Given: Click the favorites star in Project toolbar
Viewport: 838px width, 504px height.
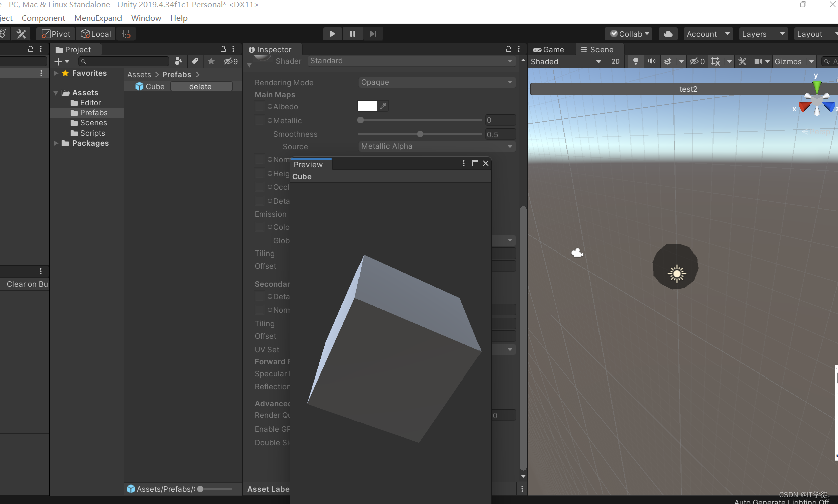Looking at the screenshot, I should pos(211,61).
